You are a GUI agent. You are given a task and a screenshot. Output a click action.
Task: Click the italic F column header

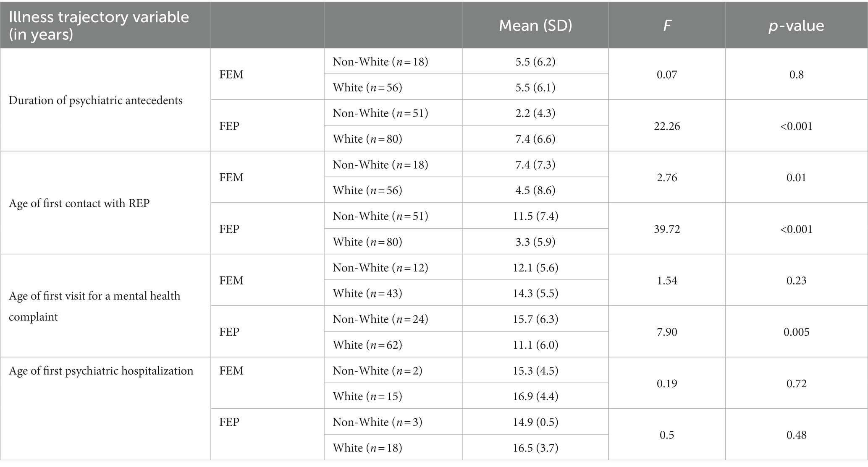click(667, 26)
